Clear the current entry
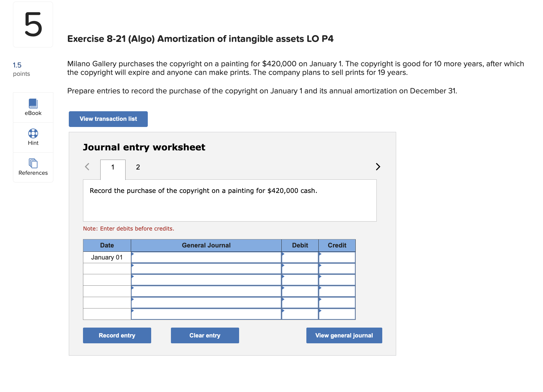 [205, 335]
